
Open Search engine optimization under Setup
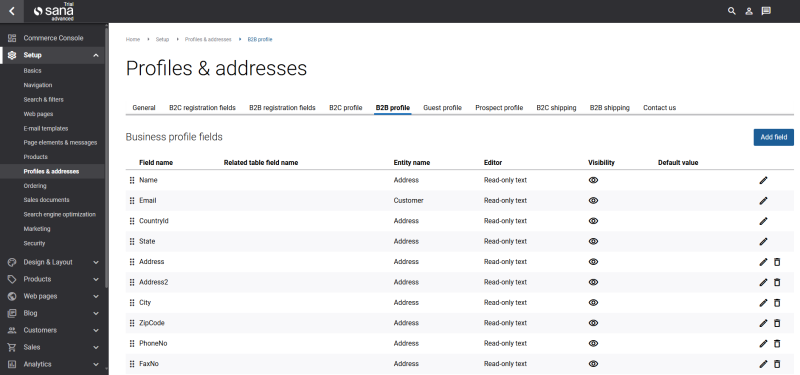tap(59, 214)
